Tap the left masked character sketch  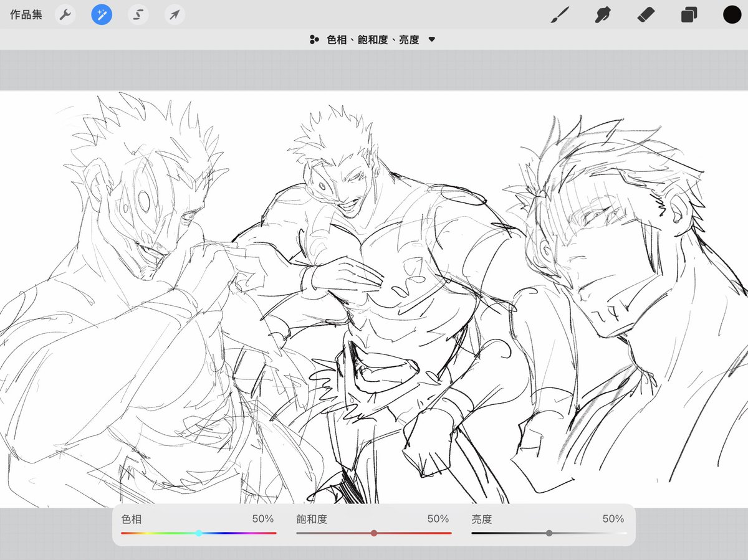143,299
